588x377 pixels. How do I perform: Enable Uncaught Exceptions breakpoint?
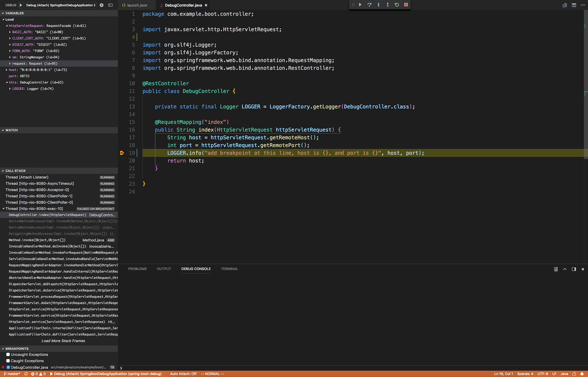pos(8,355)
